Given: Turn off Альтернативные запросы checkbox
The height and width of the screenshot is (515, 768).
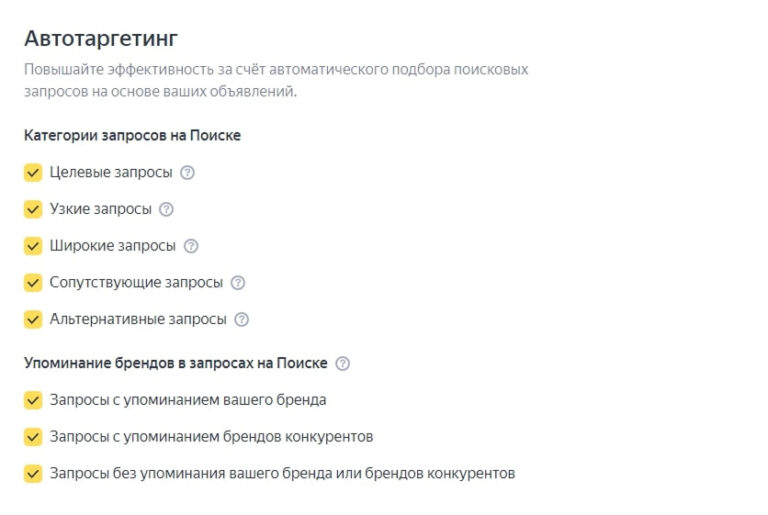Looking at the screenshot, I should pos(33,320).
